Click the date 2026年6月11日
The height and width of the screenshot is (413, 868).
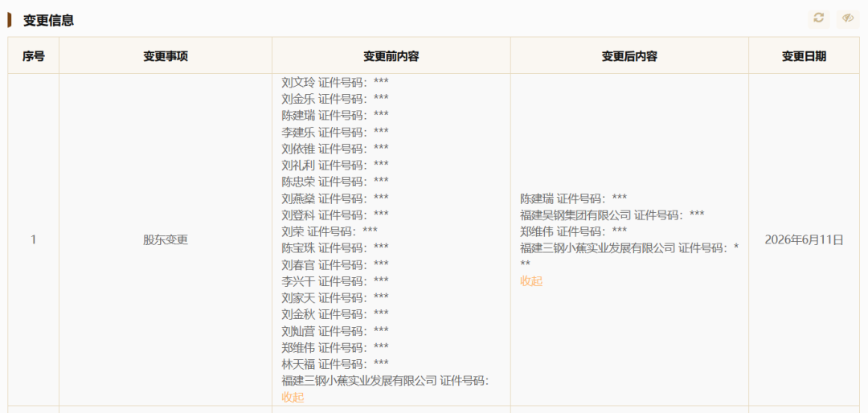(x=804, y=239)
